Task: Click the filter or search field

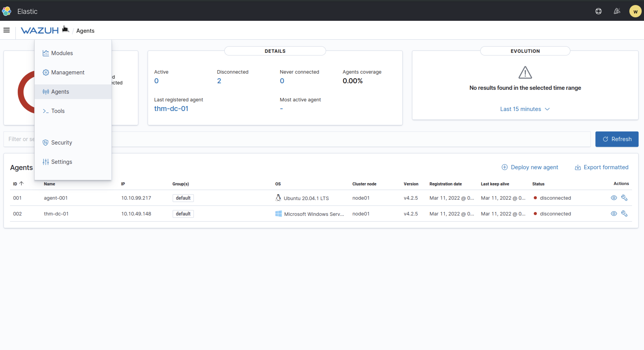Action: point(297,139)
